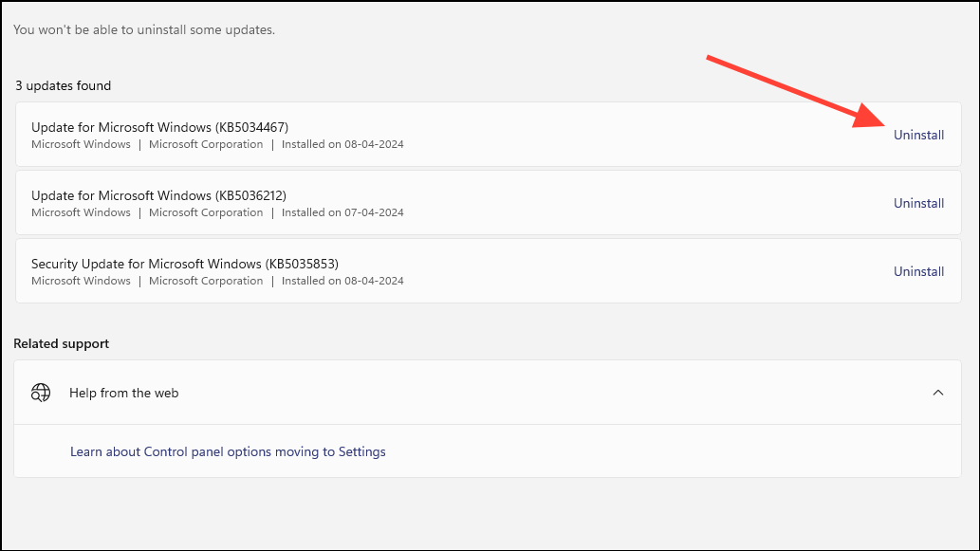Click the Related support heading
This screenshot has height=551, width=980.
62,343
